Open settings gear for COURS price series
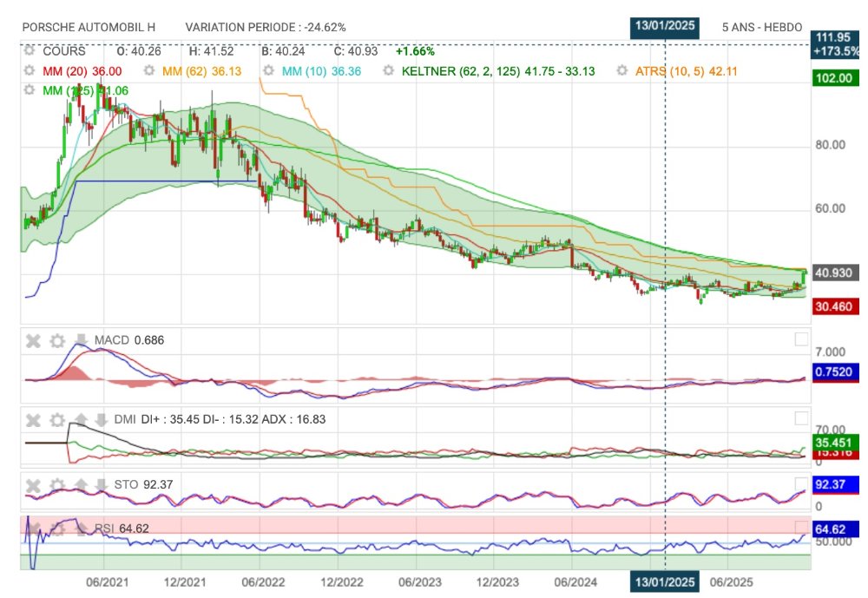The width and height of the screenshot is (868, 598). [30, 51]
